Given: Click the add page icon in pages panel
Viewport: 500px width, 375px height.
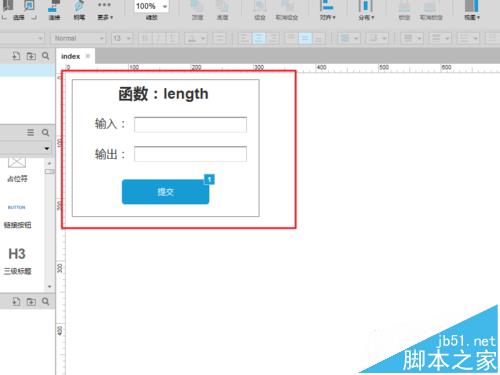Looking at the screenshot, I should 16,56.
